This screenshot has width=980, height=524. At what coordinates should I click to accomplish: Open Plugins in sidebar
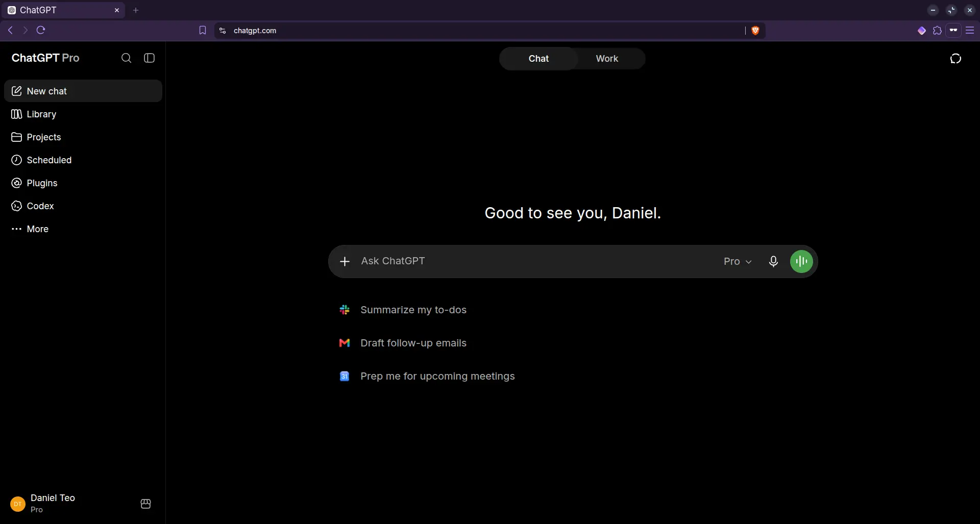(83, 183)
